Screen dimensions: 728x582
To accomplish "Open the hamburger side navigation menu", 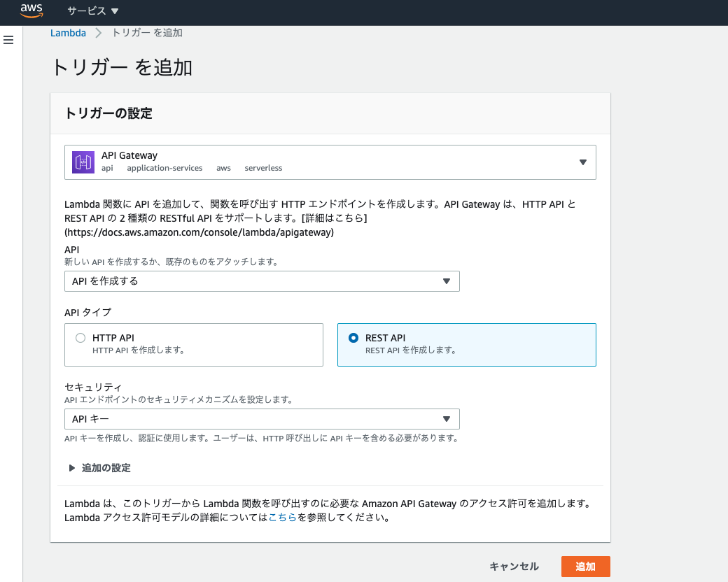I will click(8, 41).
